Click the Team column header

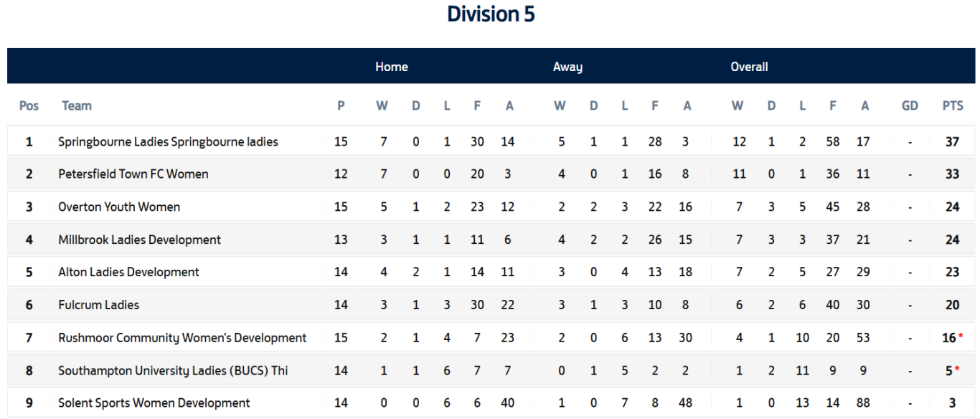[77, 105]
